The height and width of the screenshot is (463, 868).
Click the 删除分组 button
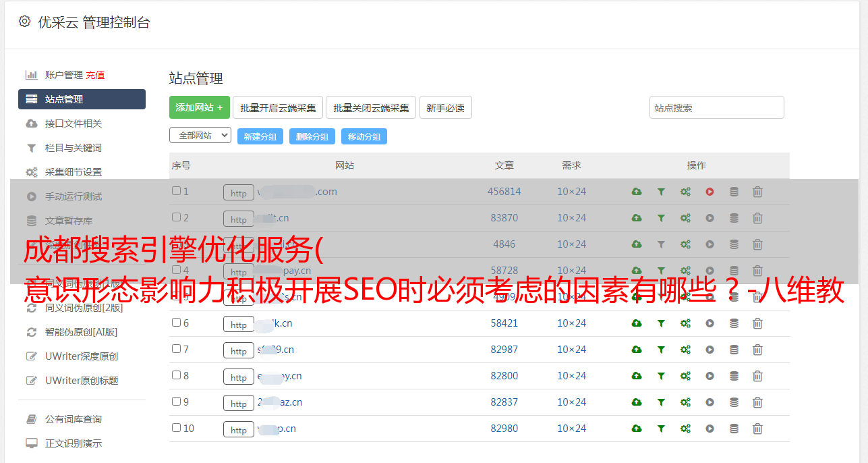312,136
